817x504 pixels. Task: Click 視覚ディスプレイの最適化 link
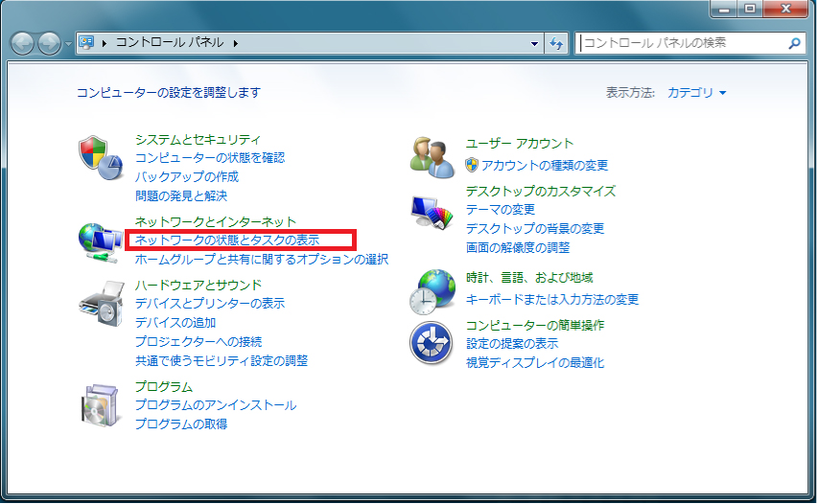pyautogui.click(x=534, y=362)
